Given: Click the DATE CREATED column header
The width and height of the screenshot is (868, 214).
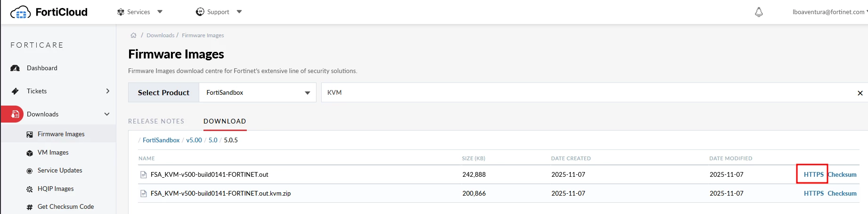Looking at the screenshot, I should (571, 158).
